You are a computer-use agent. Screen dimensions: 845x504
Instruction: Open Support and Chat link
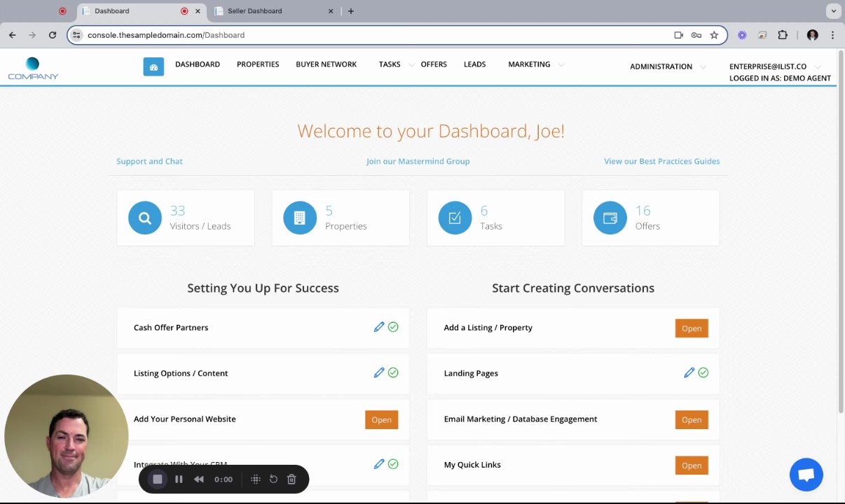pyautogui.click(x=149, y=161)
